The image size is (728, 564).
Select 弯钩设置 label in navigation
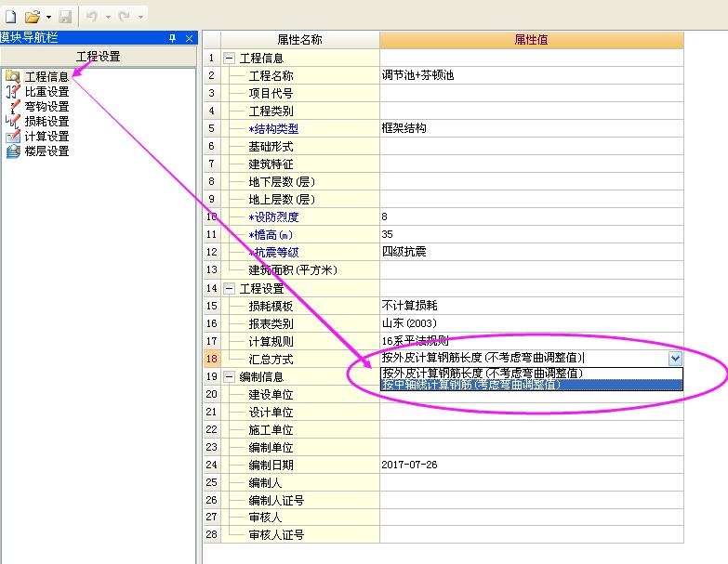46,107
